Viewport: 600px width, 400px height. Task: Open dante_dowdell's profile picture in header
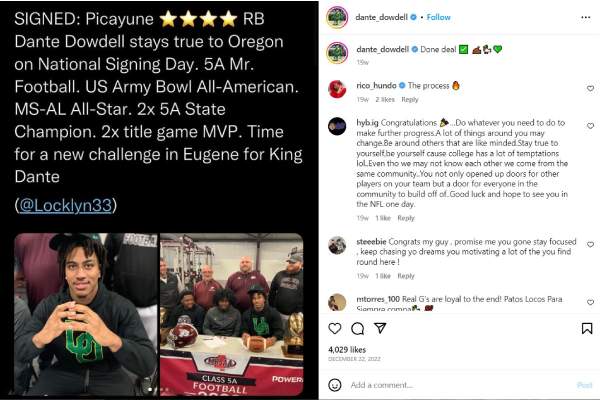click(x=337, y=17)
